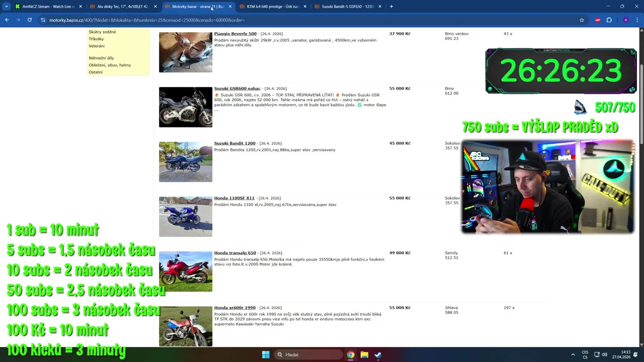Open the Skútry sněžné category
The image size is (644, 362).
(102, 32)
